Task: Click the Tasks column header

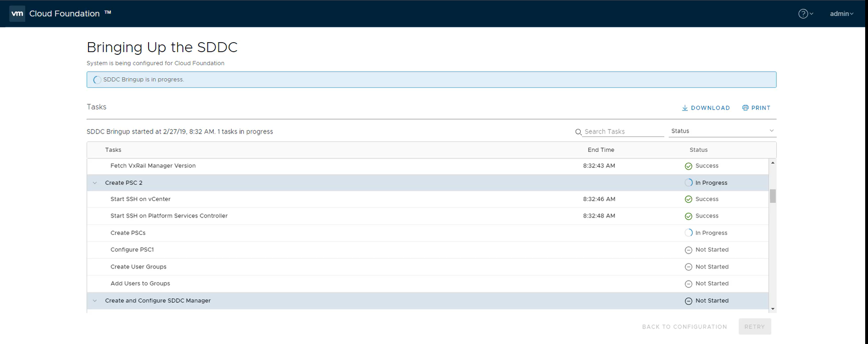Action: (113, 150)
